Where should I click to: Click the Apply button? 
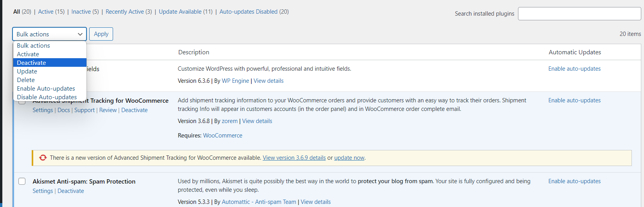[x=101, y=34]
